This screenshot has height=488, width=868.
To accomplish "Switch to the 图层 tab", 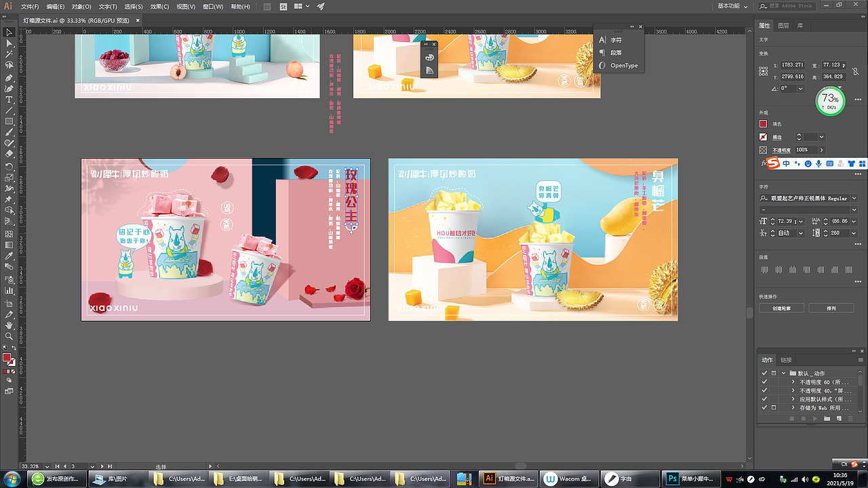I will pyautogui.click(x=783, y=26).
